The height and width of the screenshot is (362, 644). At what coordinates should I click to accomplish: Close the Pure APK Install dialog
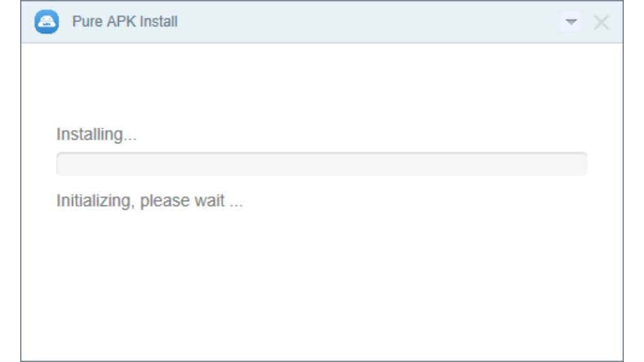(601, 22)
